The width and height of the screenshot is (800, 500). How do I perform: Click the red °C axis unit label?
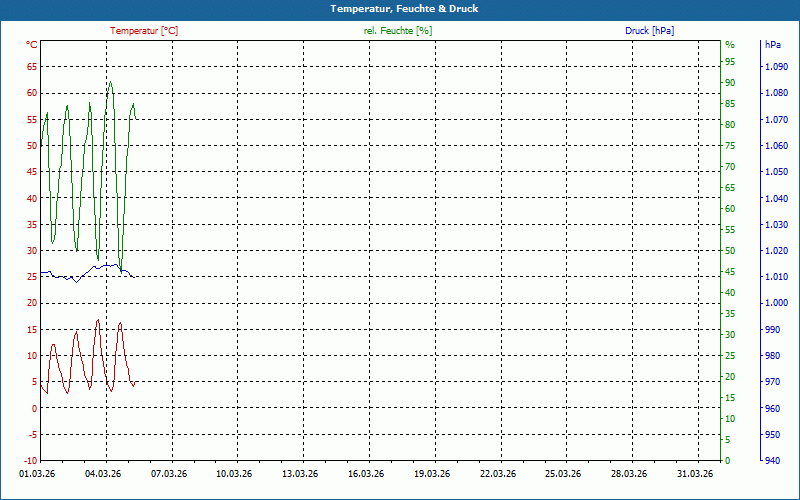point(32,45)
